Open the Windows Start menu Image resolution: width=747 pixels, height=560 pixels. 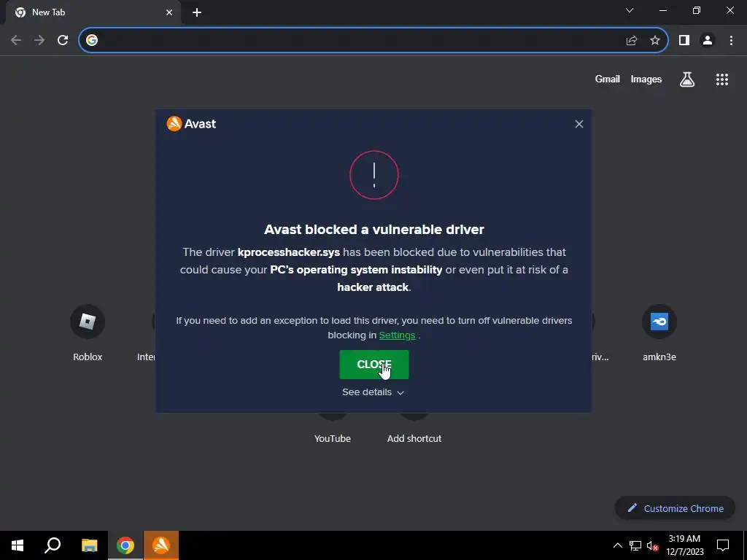18,545
